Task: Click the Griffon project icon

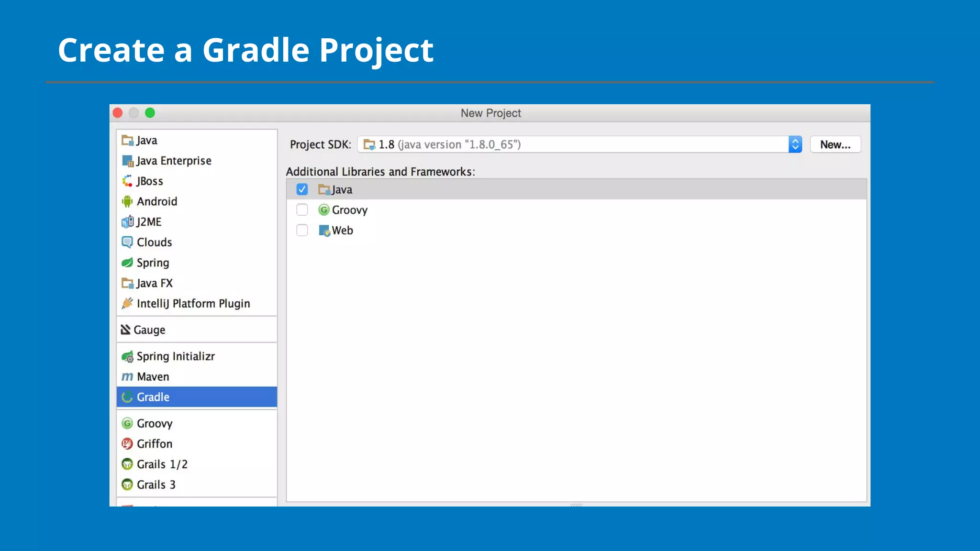Action: [x=127, y=444]
